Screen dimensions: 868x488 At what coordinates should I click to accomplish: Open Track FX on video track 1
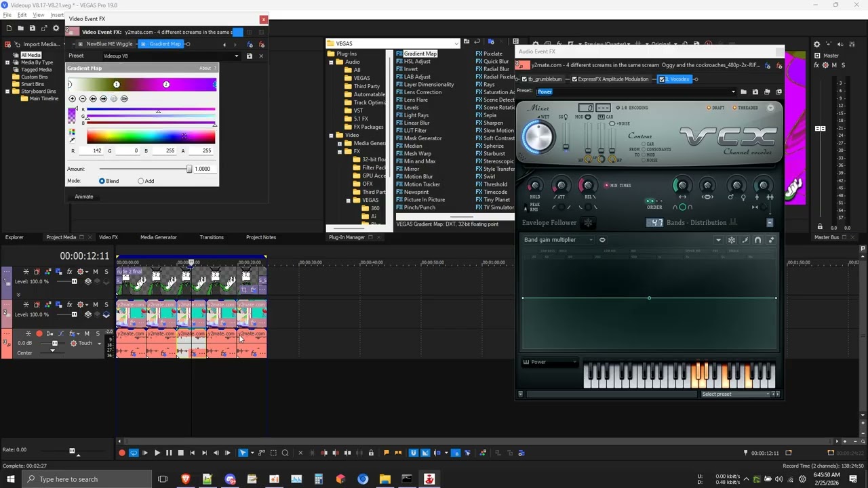(x=69, y=272)
